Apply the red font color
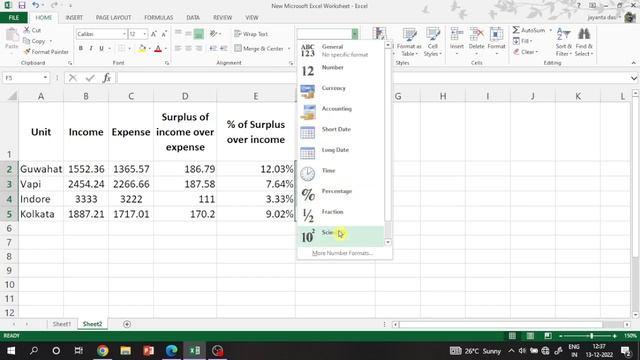This screenshot has height=360, width=640. [x=158, y=49]
